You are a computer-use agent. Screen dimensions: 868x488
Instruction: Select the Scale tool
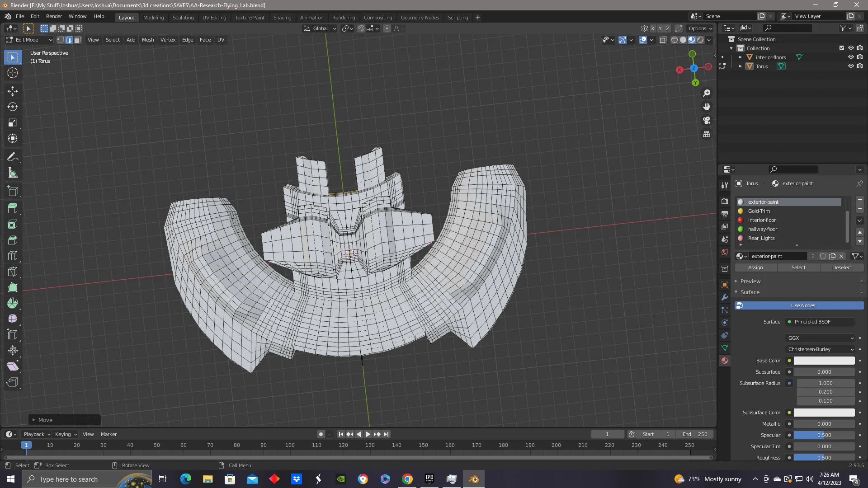pyautogui.click(x=13, y=123)
